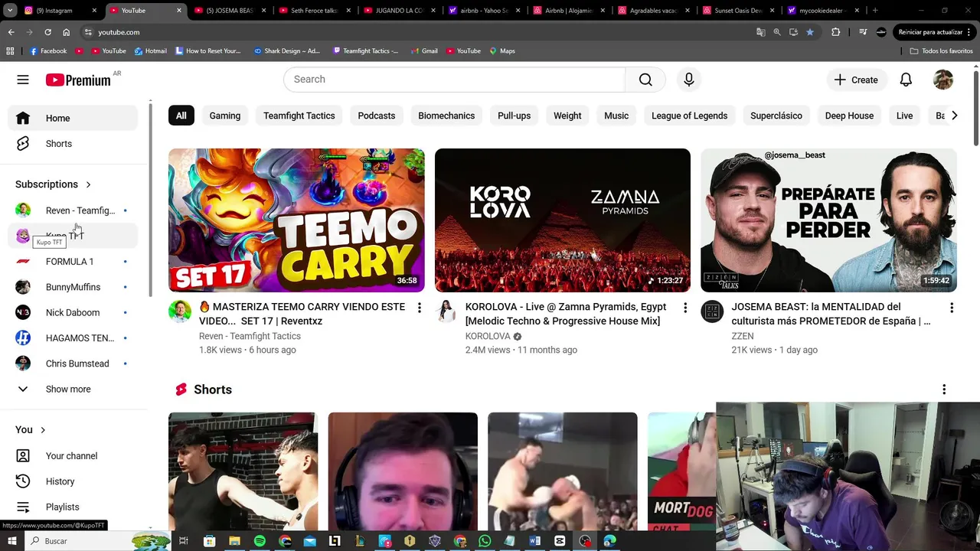Click browser home button
The height and width of the screenshot is (551, 980).
tap(67, 32)
